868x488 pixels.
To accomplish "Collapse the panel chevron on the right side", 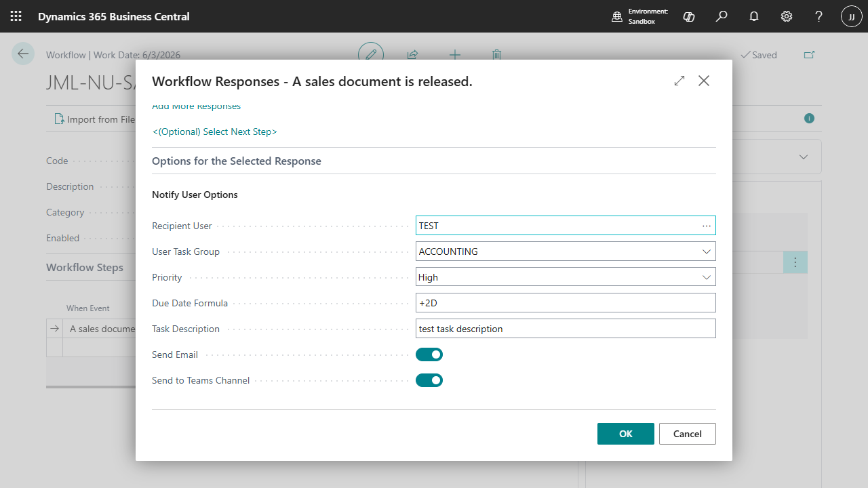I will tap(803, 157).
